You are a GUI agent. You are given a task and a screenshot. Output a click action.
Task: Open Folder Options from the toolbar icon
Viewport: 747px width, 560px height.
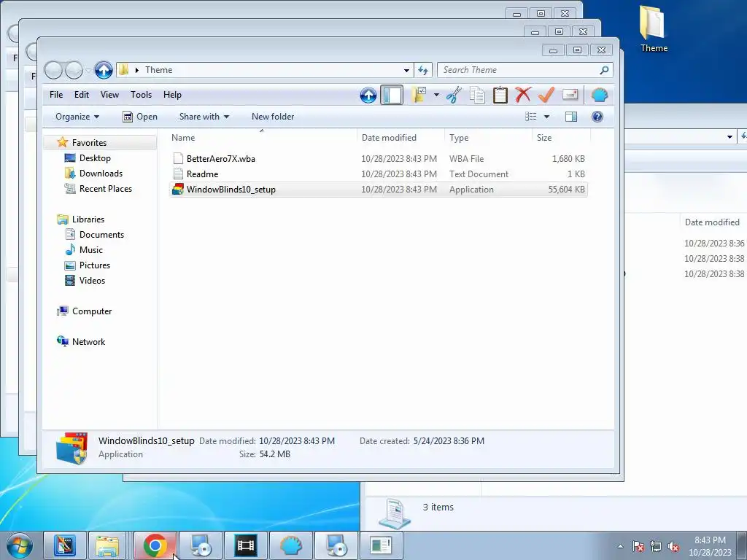[x=419, y=95]
